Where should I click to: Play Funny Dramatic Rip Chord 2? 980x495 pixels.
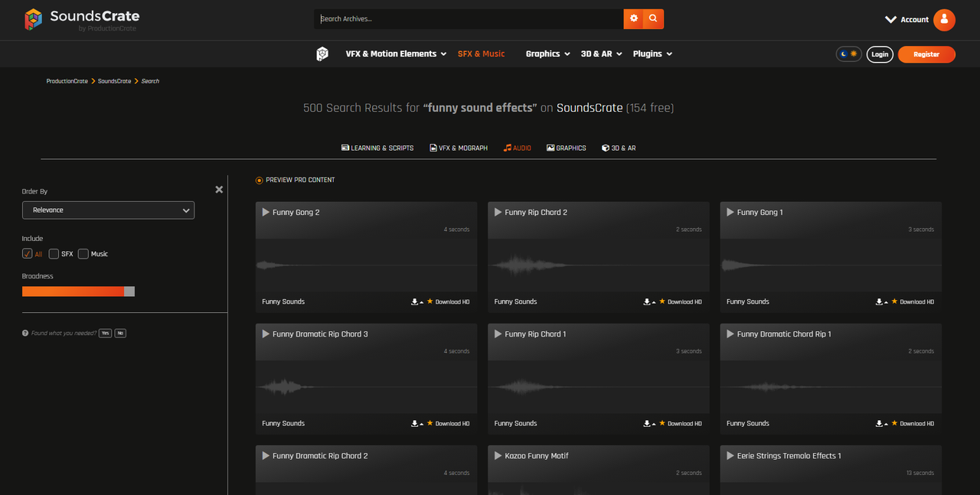click(266, 455)
